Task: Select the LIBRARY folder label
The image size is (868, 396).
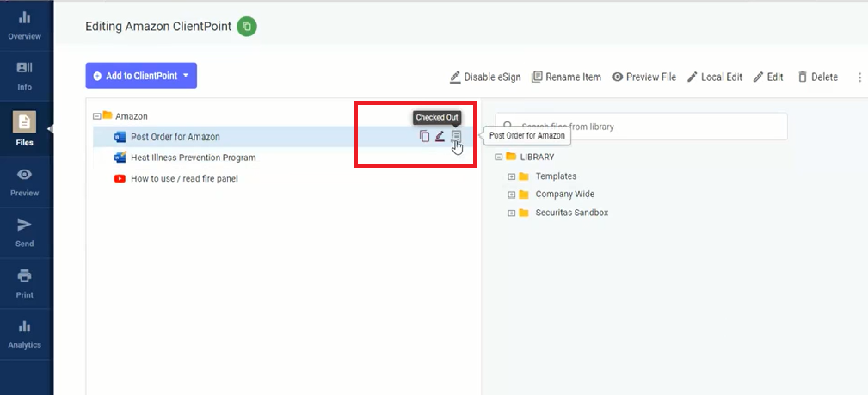Action: (x=537, y=157)
